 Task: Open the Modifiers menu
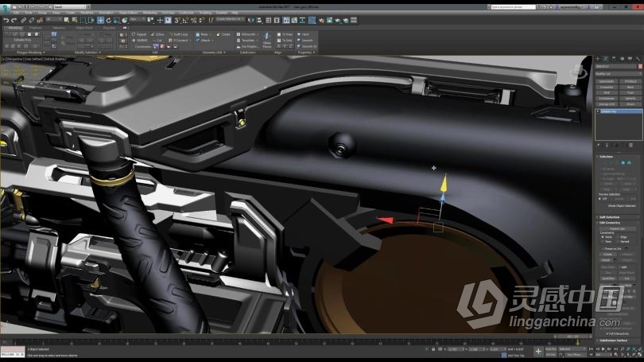point(87,13)
